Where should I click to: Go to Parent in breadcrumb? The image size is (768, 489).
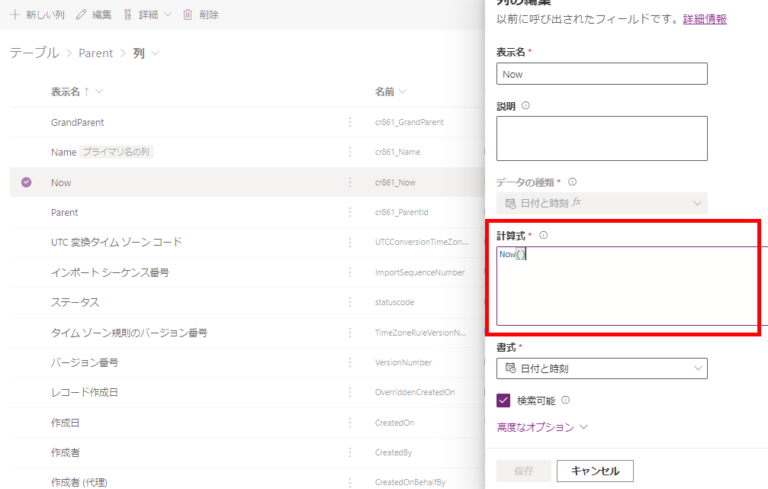pyautogui.click(x=96, y=52)
